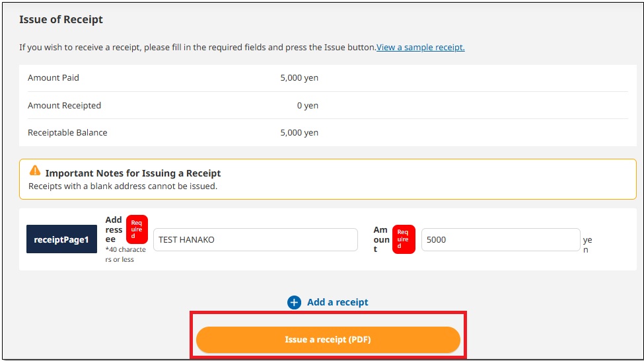The image size is (644, 361).
Task: Select the 5,000 yen Amount Paid value
Action: (299, 78)
